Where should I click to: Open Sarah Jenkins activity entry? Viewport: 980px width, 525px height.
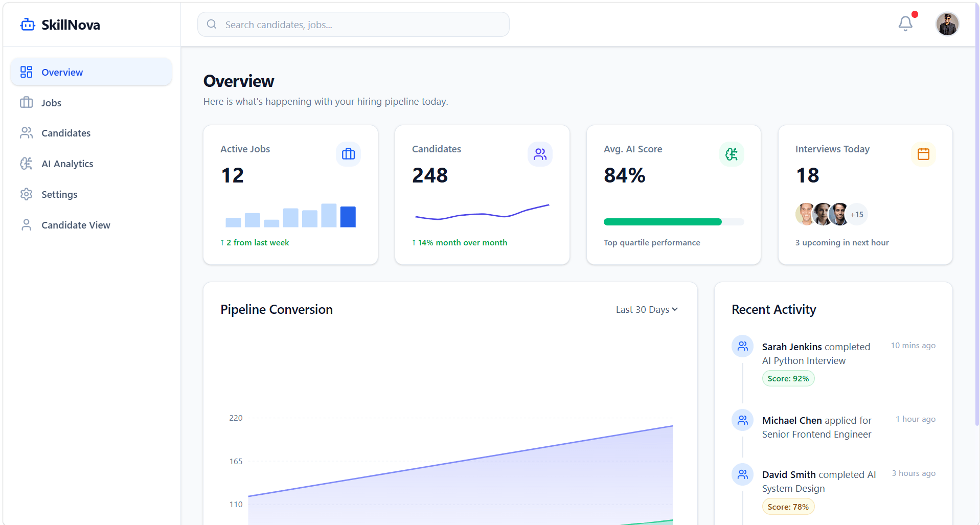pyautogui.click(x=833, y=361)
